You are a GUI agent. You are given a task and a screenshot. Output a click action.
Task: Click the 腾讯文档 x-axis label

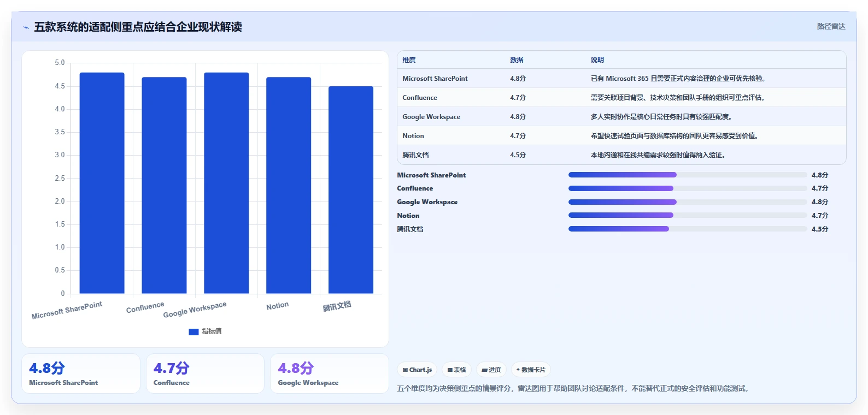(337, 306)
